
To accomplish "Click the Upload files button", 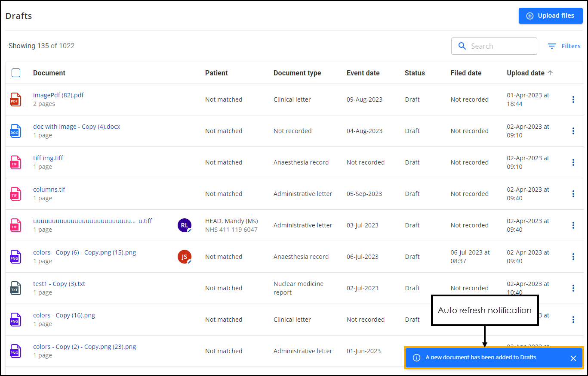I will point(551,16).
